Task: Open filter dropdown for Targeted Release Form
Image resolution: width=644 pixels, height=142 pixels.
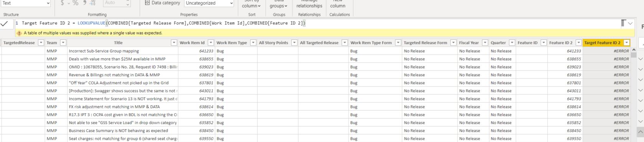Action: tap(453, 43)
